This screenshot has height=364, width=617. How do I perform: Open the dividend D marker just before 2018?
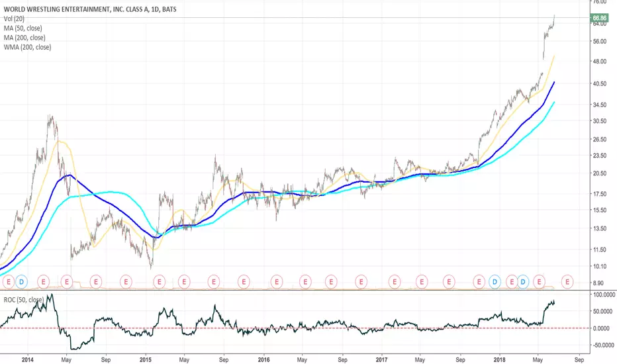pos(495,282)
